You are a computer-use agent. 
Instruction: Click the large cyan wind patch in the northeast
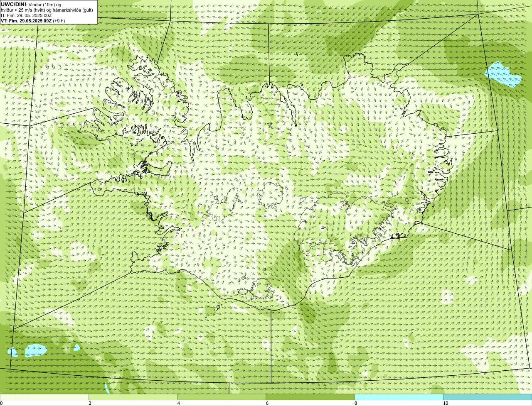502,75
